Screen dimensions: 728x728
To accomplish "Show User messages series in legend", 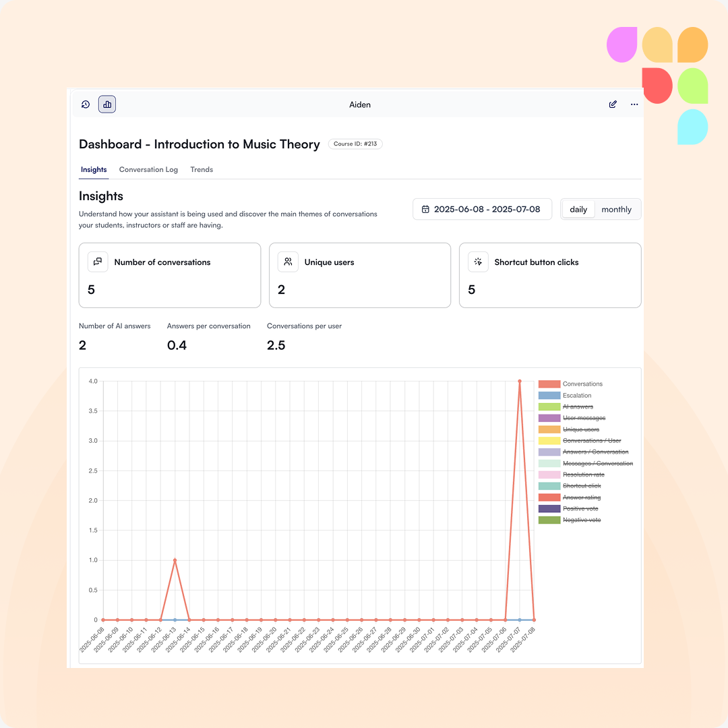I will 584,419.
